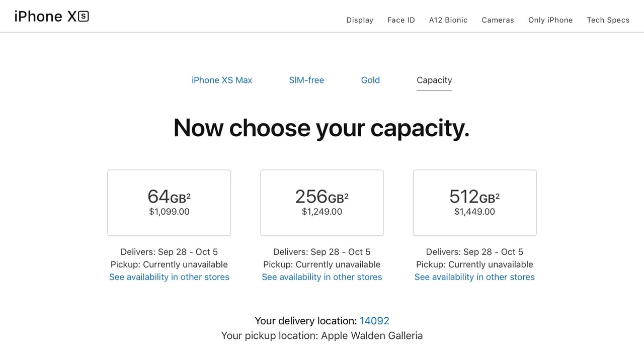Click the 512GB 'Delivers: Sep 28 - Oct 5' text
Viewport: 644px width, 362px height.
point(474,252)
